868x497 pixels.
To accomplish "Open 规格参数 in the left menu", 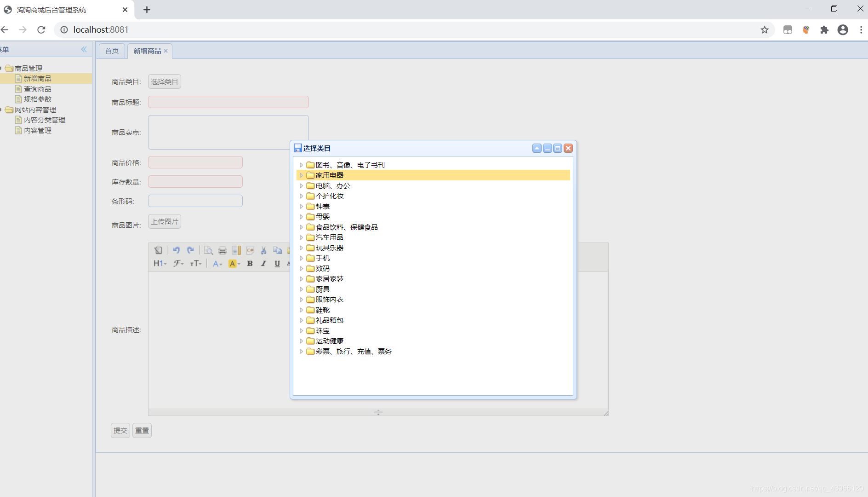I will [x=38, y=99].
